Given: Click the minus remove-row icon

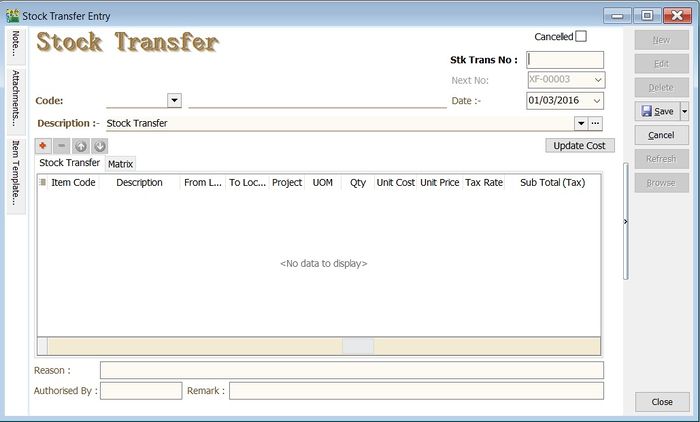Looking at the screenshot, I should (x=62, y=146).
